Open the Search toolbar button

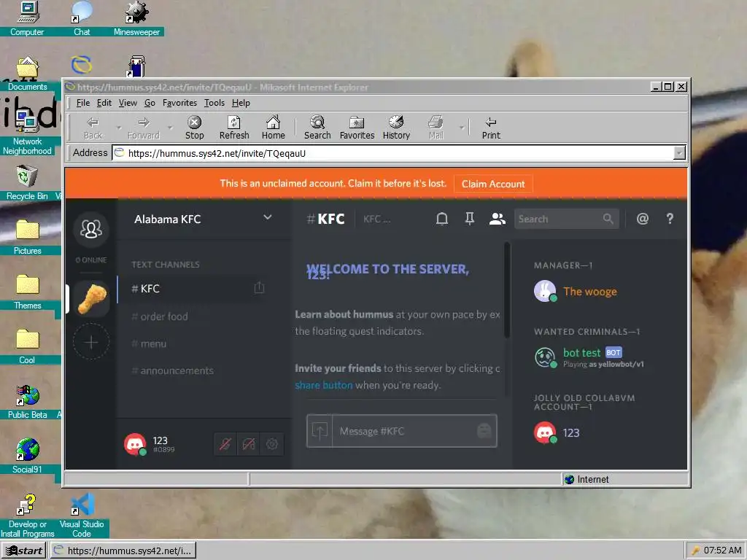(317, 128)
